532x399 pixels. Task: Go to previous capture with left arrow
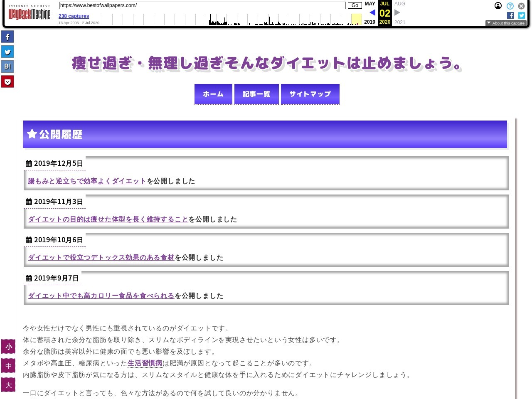tap(372, 12)
